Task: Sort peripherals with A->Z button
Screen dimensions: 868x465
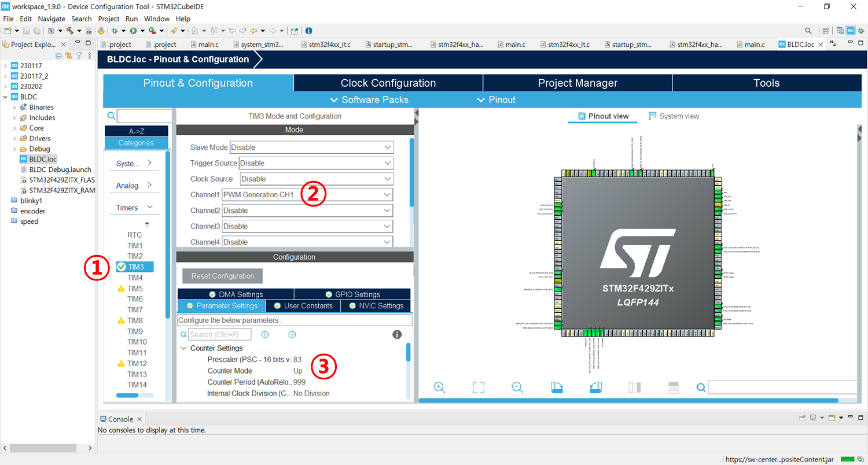Action: tap(137, 131)
